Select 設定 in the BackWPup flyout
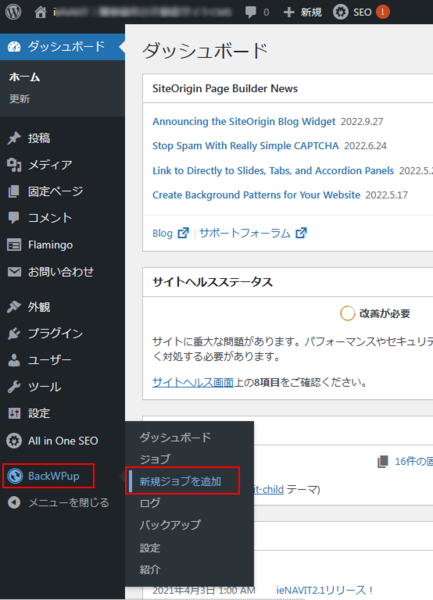The image size is (433, 600). pyautogui.click(x=150, y=548)
